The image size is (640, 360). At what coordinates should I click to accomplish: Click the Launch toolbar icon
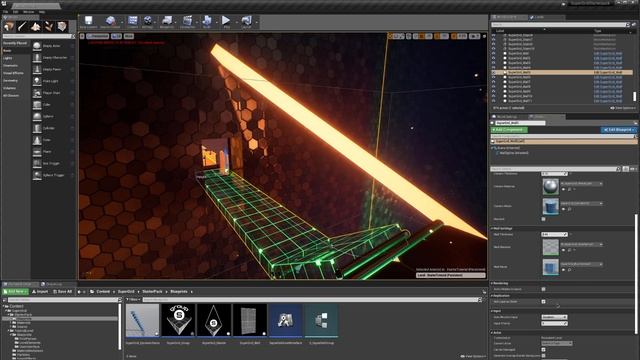point(247,20)
